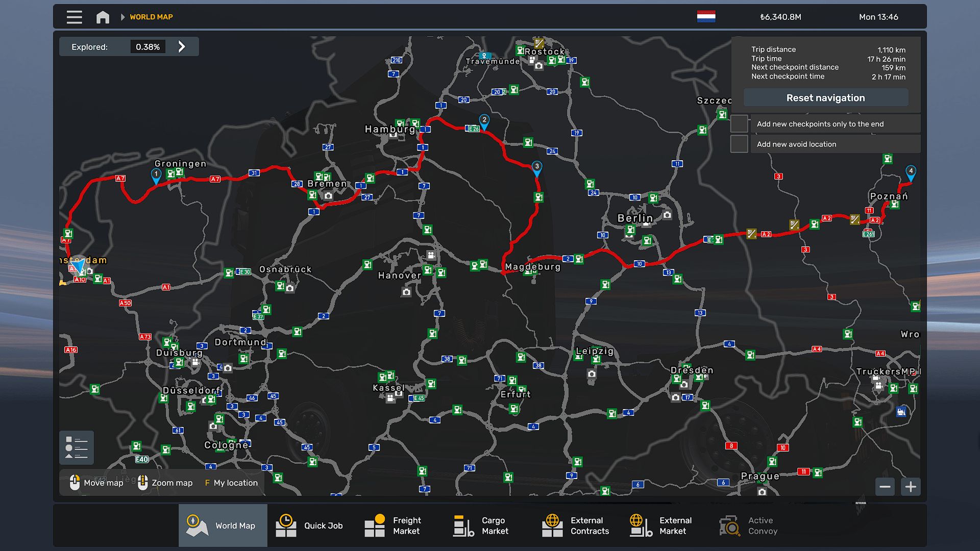
Task: Zoom in map with plus button
Action: tap(911, 487)
